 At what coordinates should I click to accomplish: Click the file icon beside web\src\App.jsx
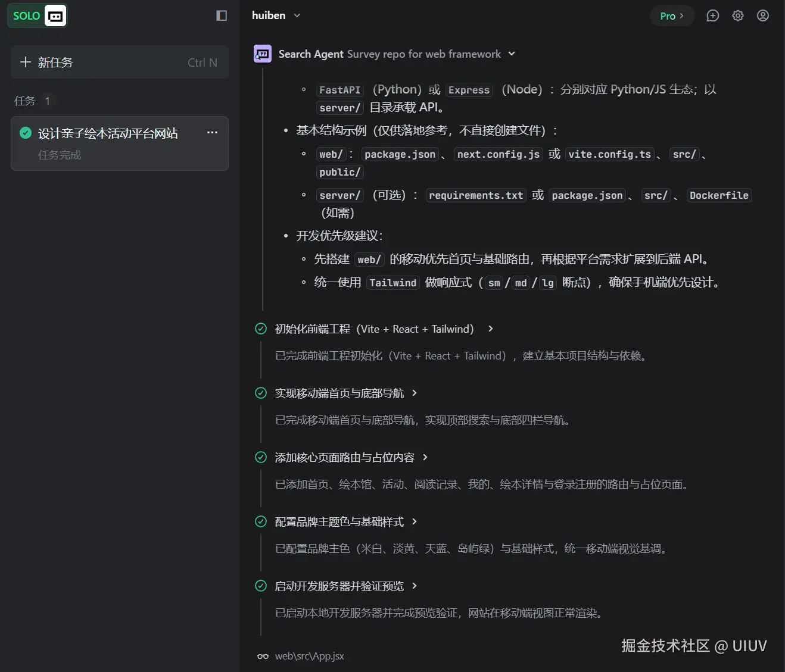(x=262, y=656)
